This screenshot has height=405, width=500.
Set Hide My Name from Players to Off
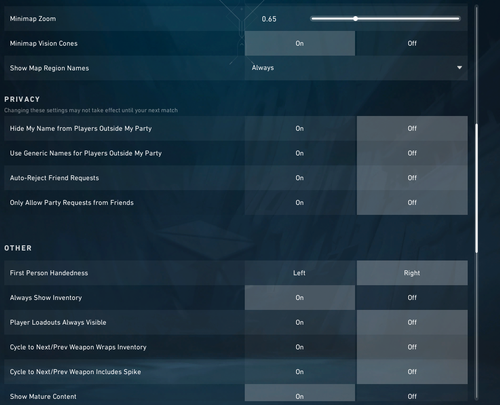point(412,129)
